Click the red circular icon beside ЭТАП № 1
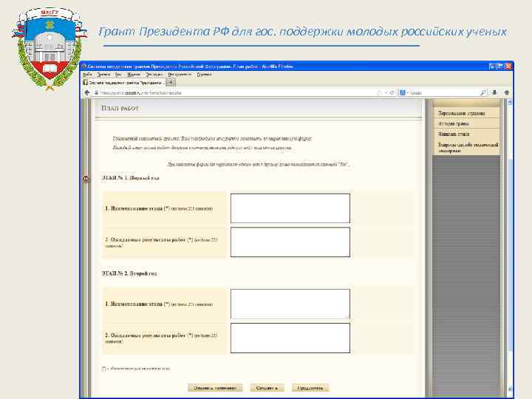 [x=86, y=179]
